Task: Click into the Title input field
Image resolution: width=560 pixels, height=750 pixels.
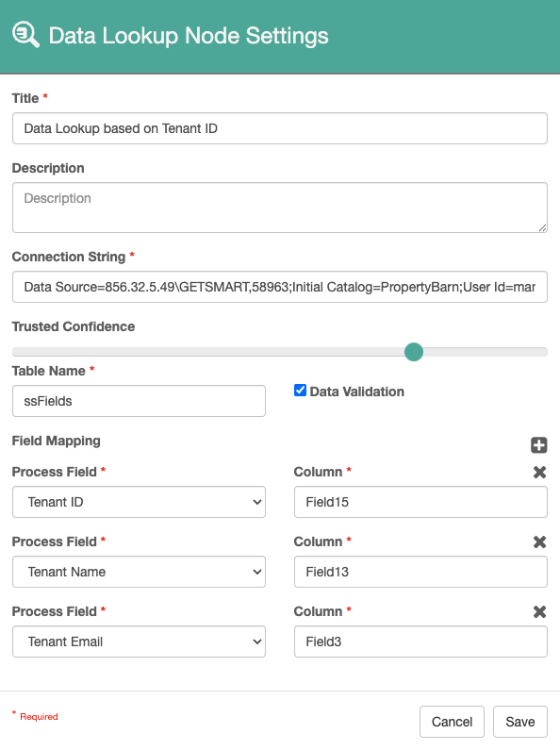Action: click(280, 128)
